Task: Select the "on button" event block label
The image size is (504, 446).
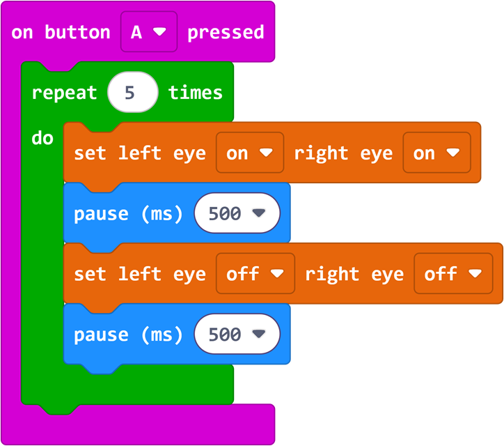Action: click(61, 32)
